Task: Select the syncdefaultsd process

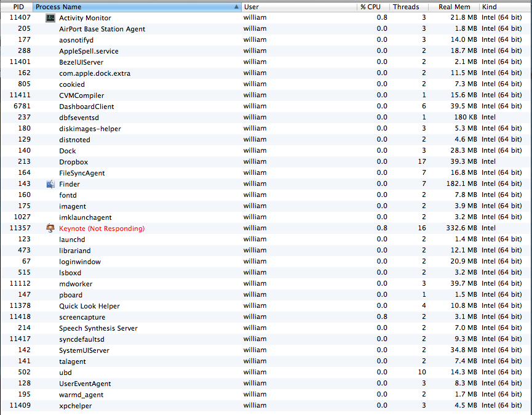Action: pyautogui.click(x=82, y=339)
